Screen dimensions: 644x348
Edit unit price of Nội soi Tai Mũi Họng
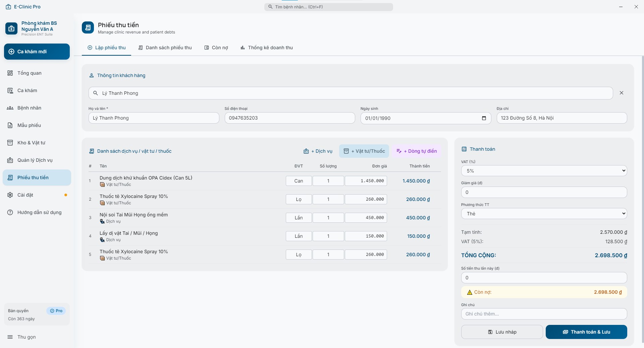pyautogui.click(x=366, y=218)
